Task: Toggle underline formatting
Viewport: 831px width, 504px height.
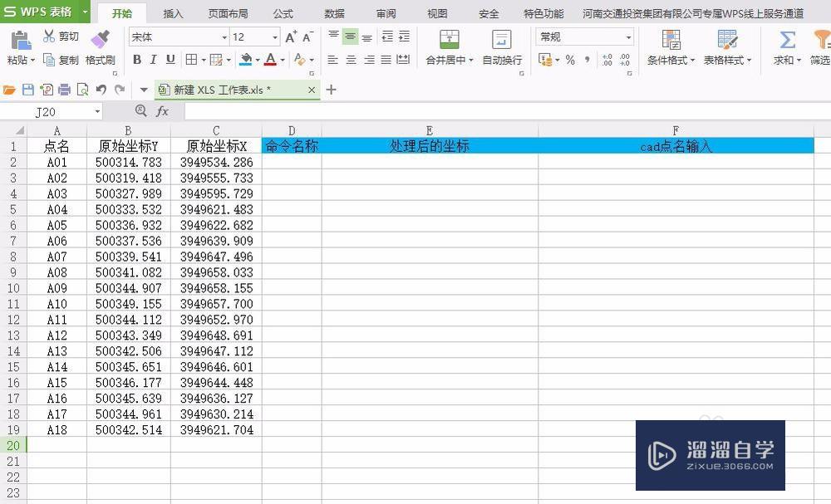Action: pyautogui.click(x=169, y=60)
